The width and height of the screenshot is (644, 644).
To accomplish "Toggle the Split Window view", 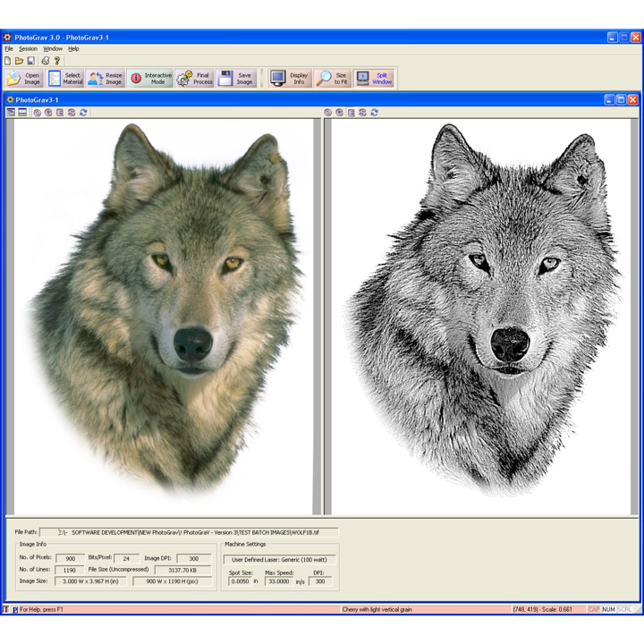I will (374, 79).
